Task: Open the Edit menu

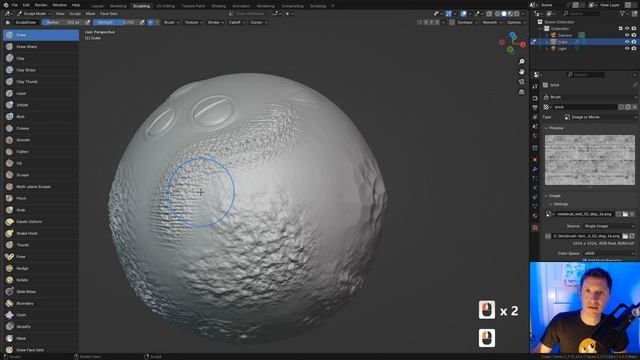Action: pos(26,5)
